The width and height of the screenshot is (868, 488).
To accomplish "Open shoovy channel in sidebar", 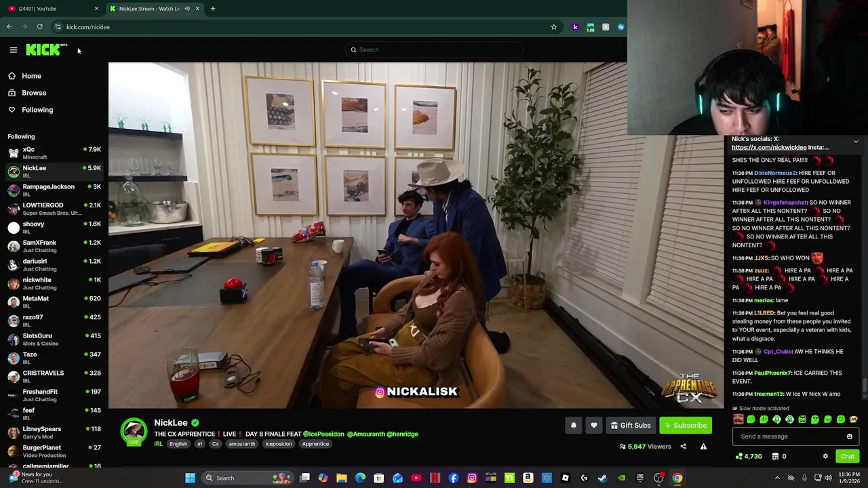I will [54, 227].
